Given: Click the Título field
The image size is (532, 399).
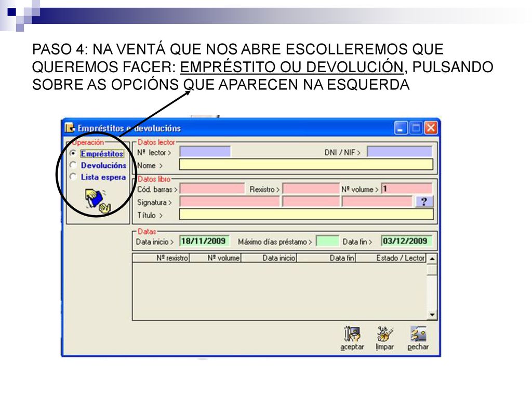Looking at the screenshot, I should (306, 215).
